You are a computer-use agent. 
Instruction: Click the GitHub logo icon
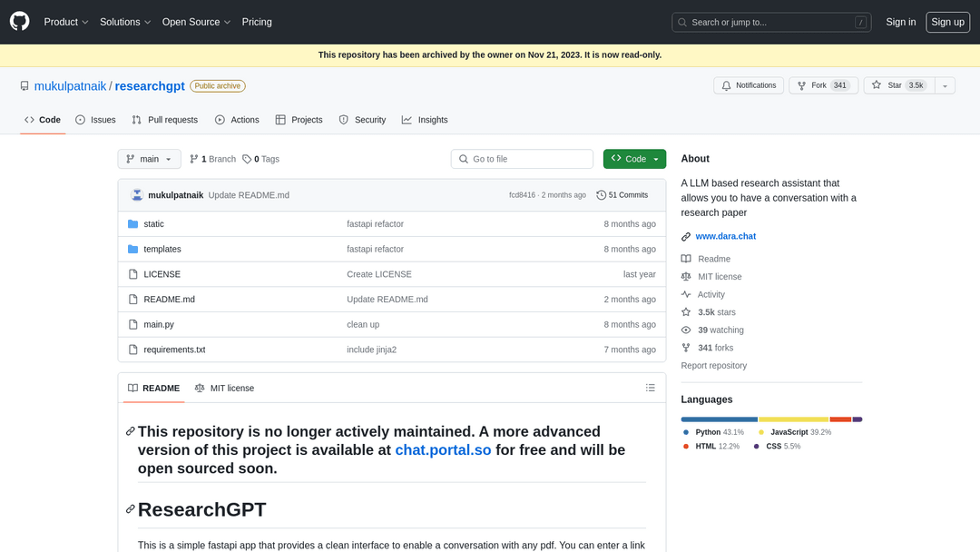tap(20, 22)
